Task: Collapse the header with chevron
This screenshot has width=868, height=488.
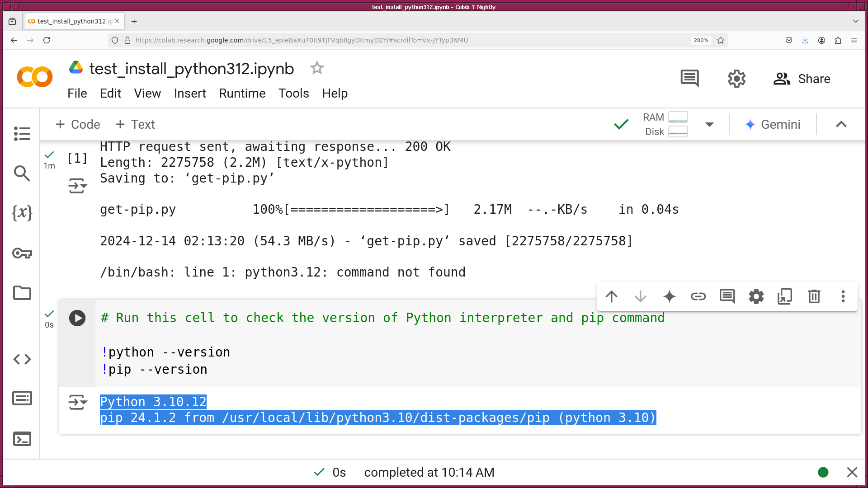Action: pos(841,124)
